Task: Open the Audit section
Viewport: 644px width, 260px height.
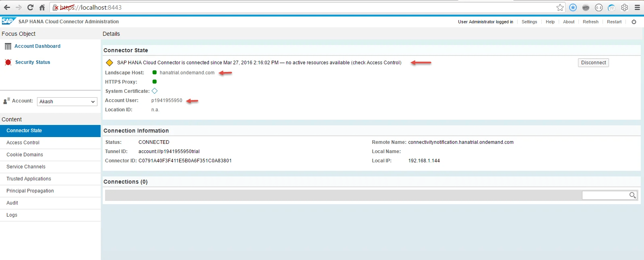Action: (x=50, y=203)
